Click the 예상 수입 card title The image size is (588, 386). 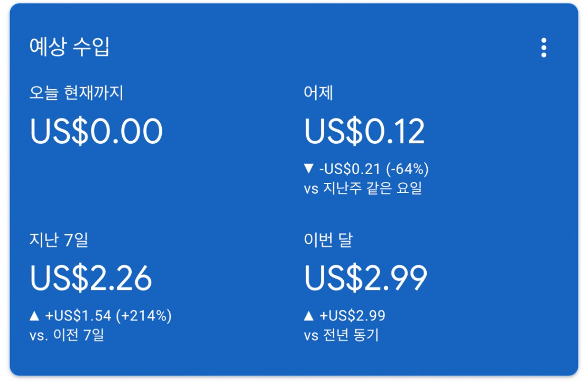[69, 47]
